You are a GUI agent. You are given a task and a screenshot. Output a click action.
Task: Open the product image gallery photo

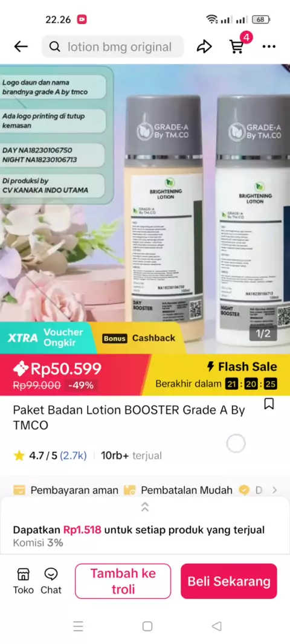(x=145, y=193)
